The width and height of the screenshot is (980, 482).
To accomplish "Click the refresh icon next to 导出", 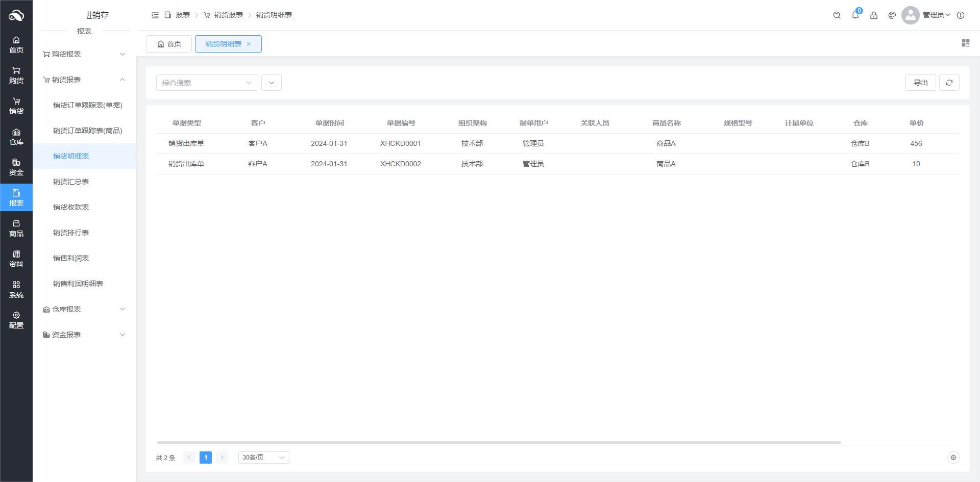I will coord(949,83).
